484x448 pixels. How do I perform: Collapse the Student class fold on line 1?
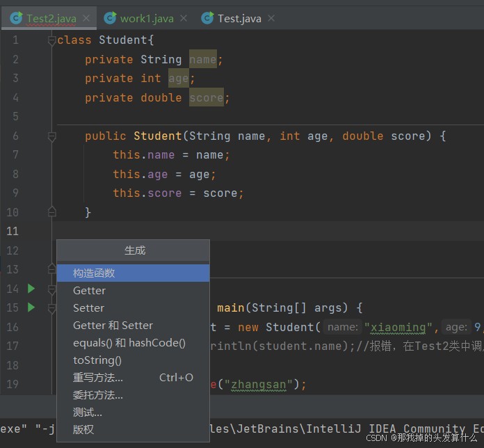coord(52,41)
